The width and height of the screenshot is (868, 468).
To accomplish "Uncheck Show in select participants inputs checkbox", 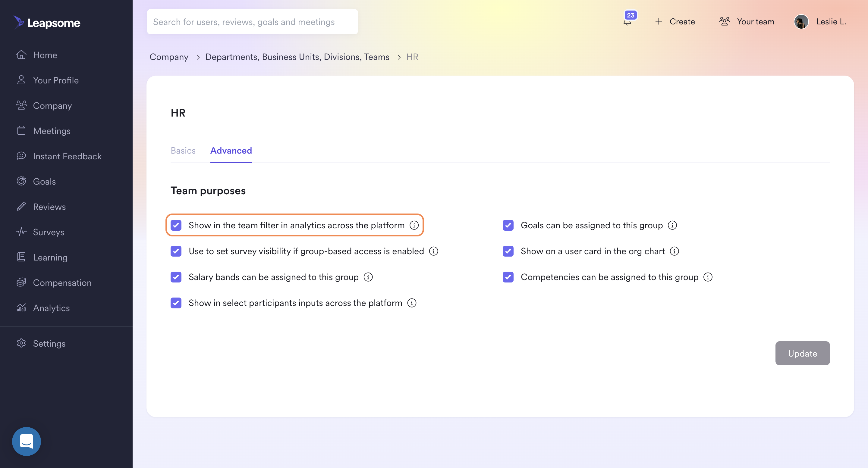I will [x=176, y=303].
